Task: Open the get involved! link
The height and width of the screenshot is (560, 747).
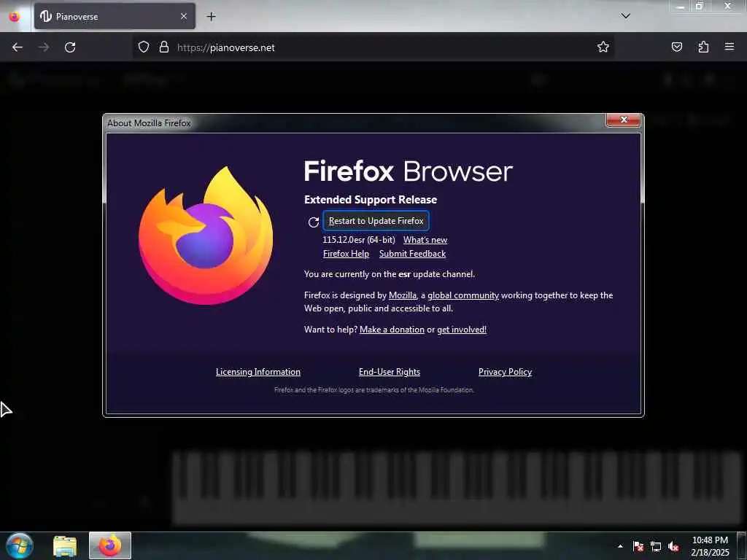Action: (462, 330)
